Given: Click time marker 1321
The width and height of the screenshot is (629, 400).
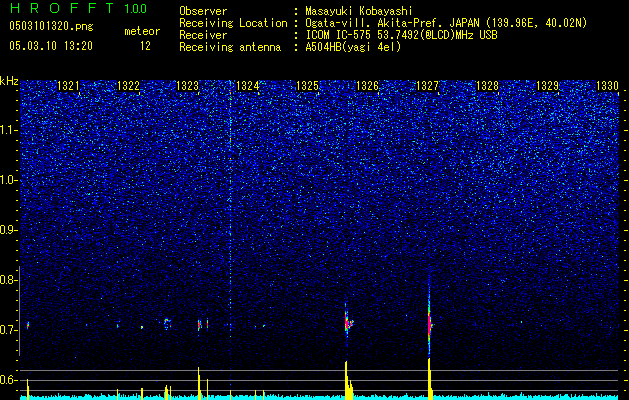Looking at the screenshot, I should pos(68,86).
